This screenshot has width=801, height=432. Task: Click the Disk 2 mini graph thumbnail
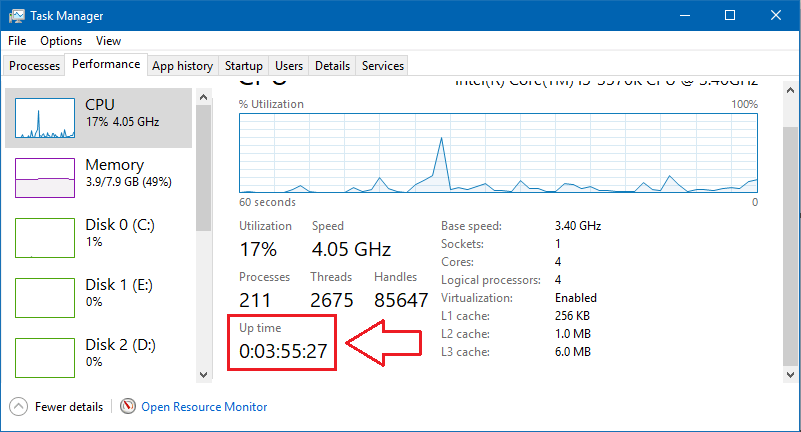coord(45,357)
